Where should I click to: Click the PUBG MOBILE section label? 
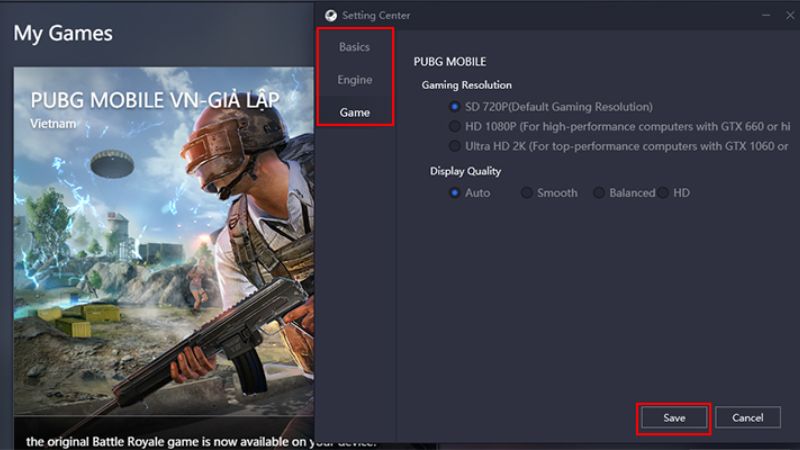pos(449,62)
